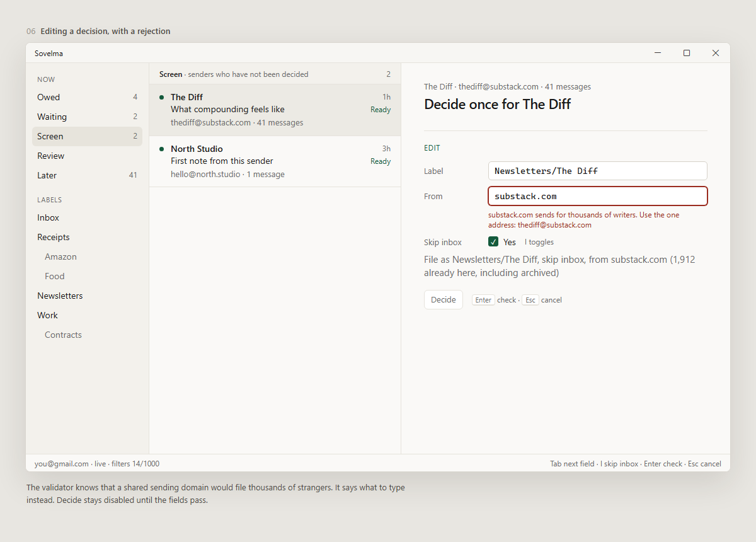756x542 pixels.
Task: Click thediff@substack.com · 41 messages in list
Action: [237, 123]
